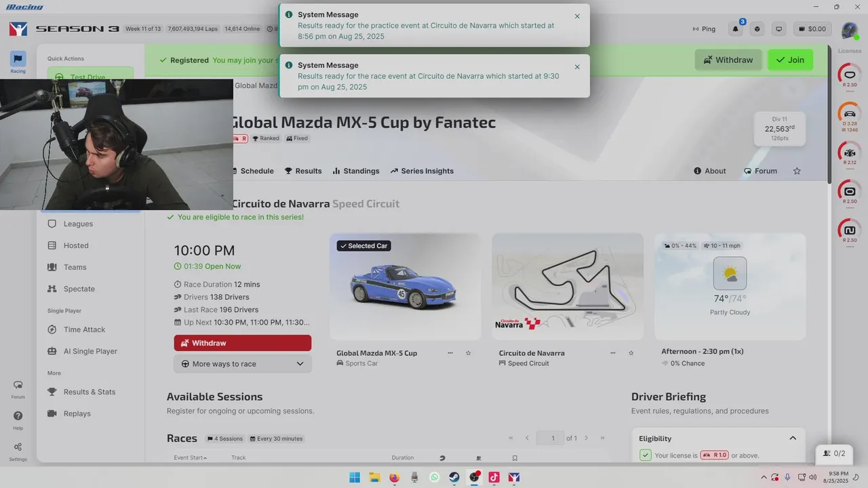This screenshot has width=868, height=488.
Task: Collapse the Eligibility section
Action: [793, 438]
